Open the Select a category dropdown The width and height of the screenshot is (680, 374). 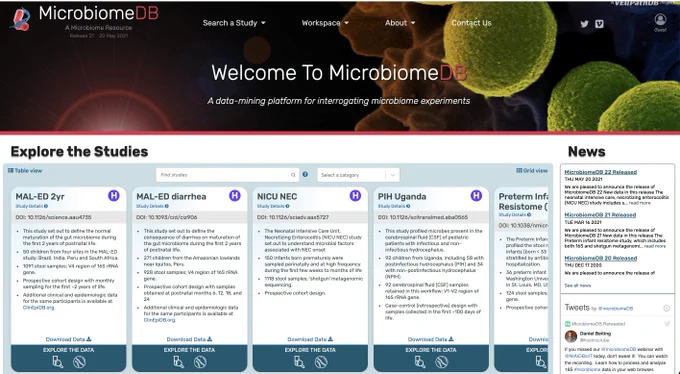[x=358, y=175]
